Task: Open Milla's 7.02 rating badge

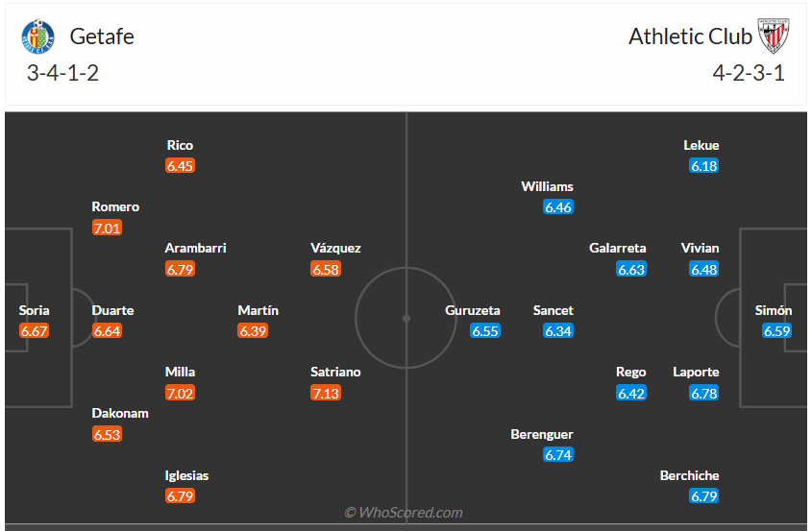Action: (x=180, y=393)
